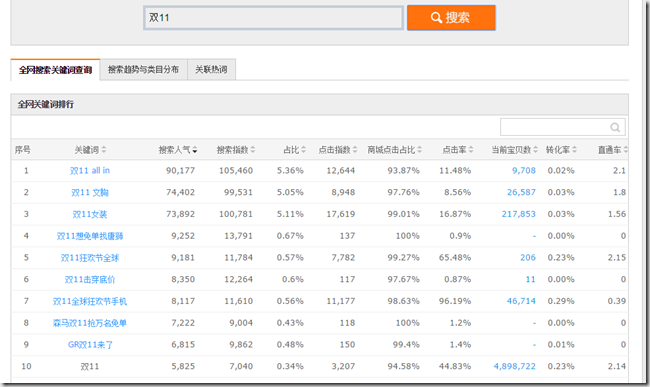Switch to 搜索趋势与类目分布 tab

[143, 69]
